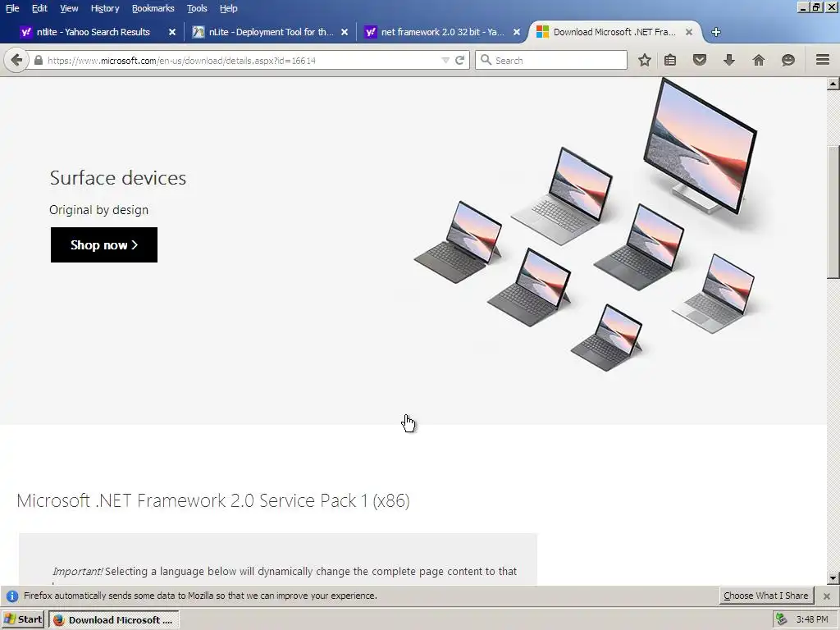
Task: Close the net framework 2.0 32 bit tab
Action: pos(517,32)
